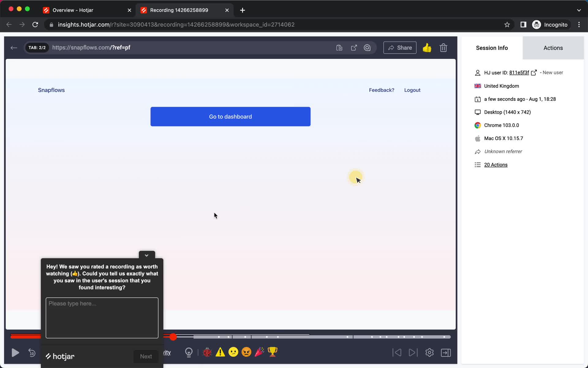This screenshot has width=588, height=368.
Task: Click the copy recording link icon
Action: click(x=339, y=48)
